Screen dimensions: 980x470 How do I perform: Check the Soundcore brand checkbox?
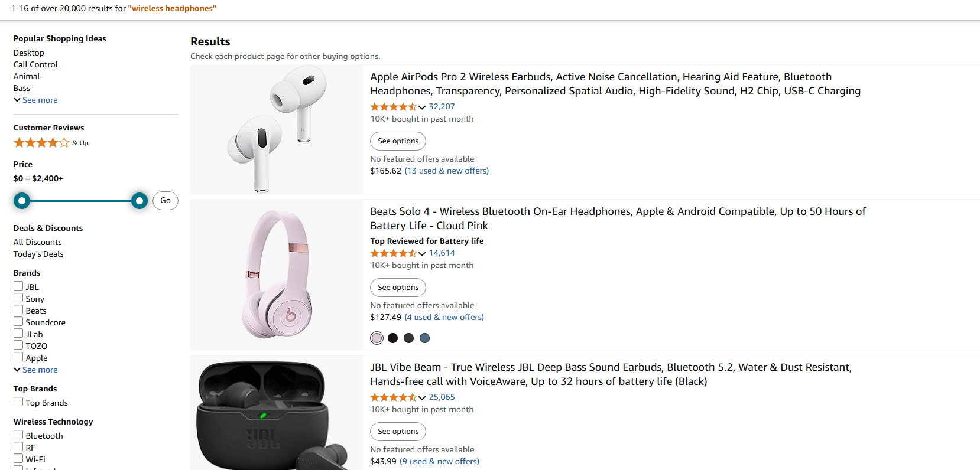[18, 322]
